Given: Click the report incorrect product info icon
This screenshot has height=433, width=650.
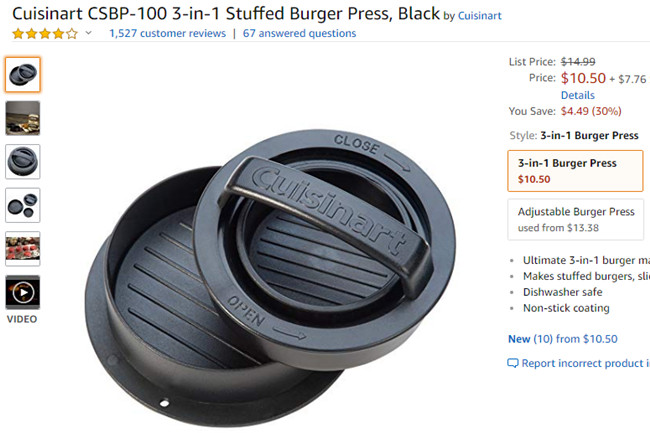Looking at the screenshot, I should (x=513, y=364).
